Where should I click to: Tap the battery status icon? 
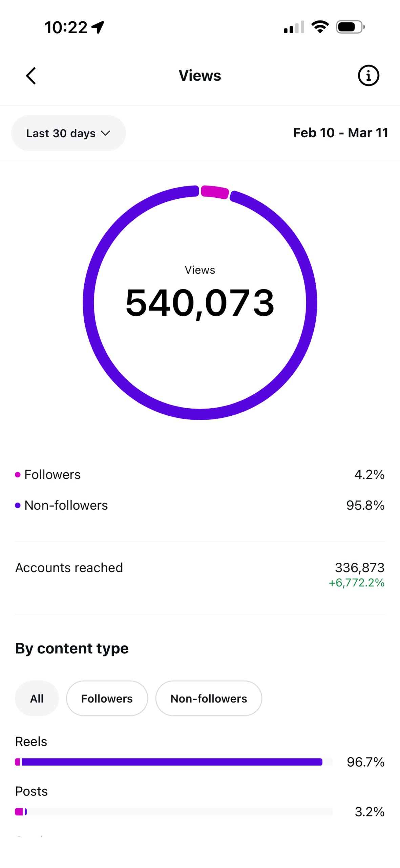pos(350,27)
